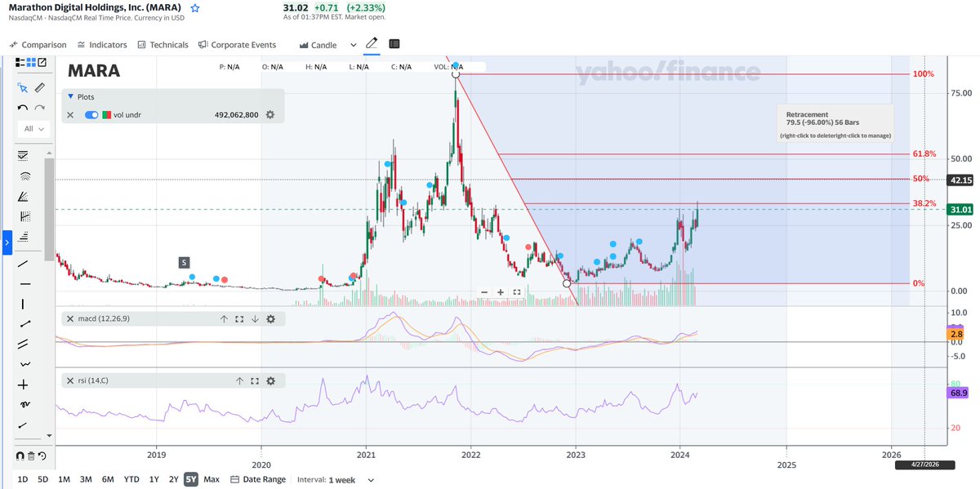Screen dimensions: 980x489
Task: Undo the last drawing action
Action: [x=23, y=108]
